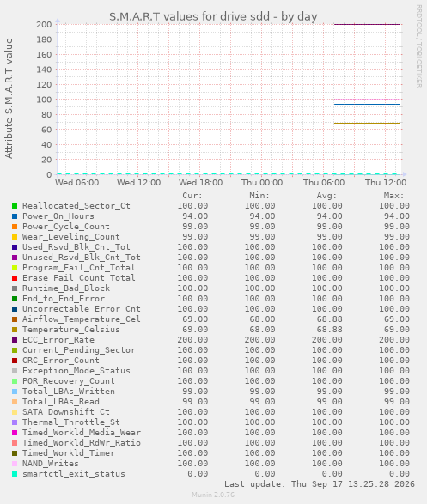Click the graph title for drive sdd
The image size is (427, 504).
point(213,16)
